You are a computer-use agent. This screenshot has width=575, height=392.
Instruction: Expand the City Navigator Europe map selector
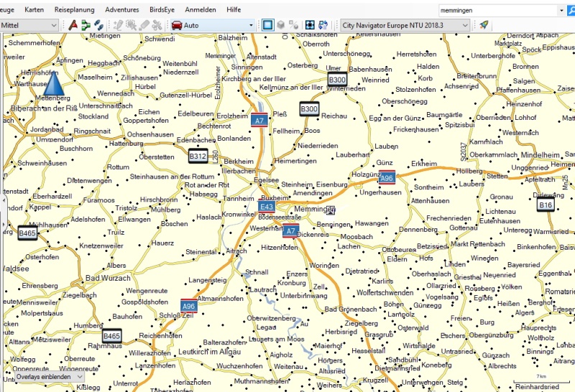[465, 25]
